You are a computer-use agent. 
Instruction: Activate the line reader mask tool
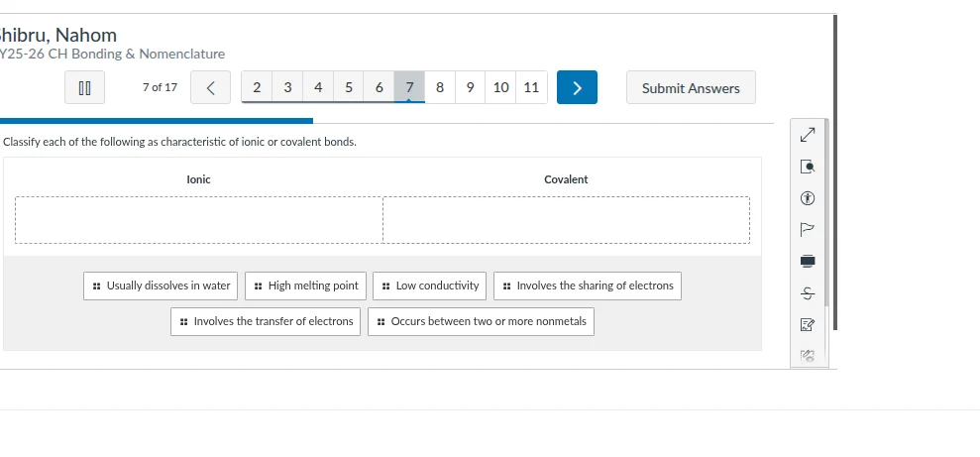(x=807, y=261)
